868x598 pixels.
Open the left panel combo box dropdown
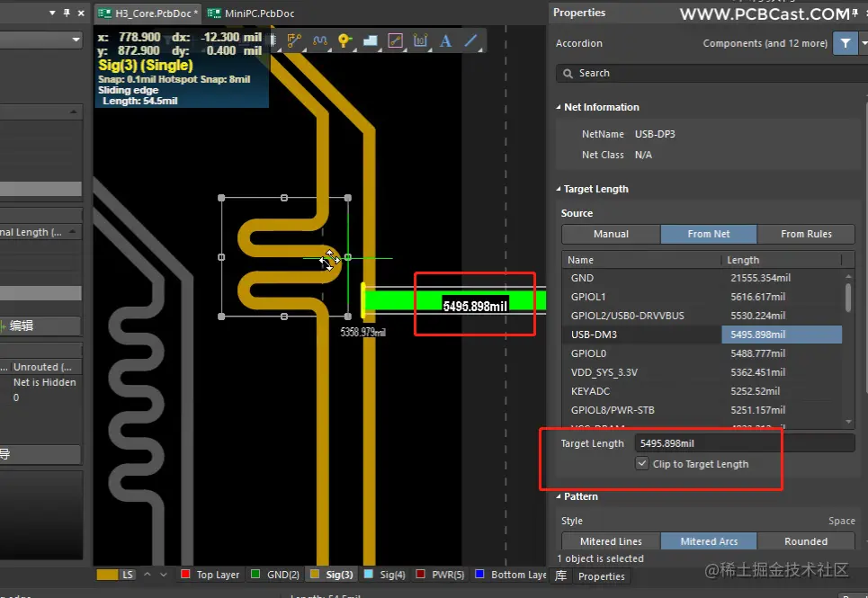tap(76, 40)
